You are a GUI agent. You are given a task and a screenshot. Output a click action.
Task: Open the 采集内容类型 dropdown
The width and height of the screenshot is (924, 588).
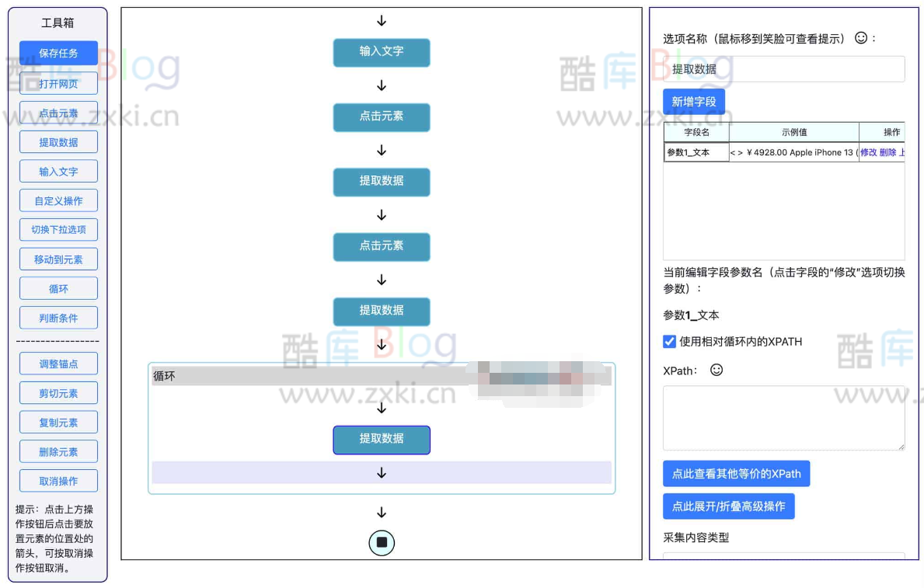[x=783, y=558]
